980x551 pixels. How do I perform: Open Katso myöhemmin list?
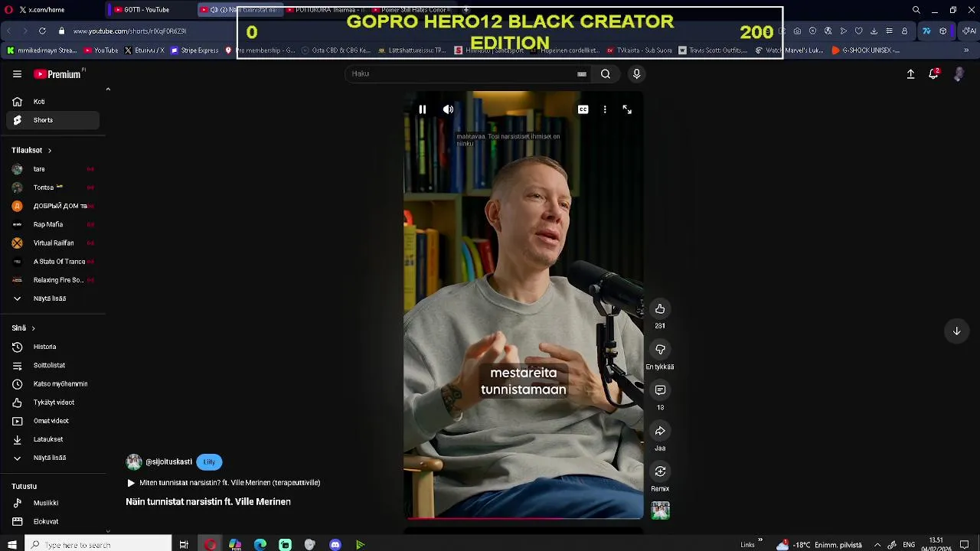(53, 384)
